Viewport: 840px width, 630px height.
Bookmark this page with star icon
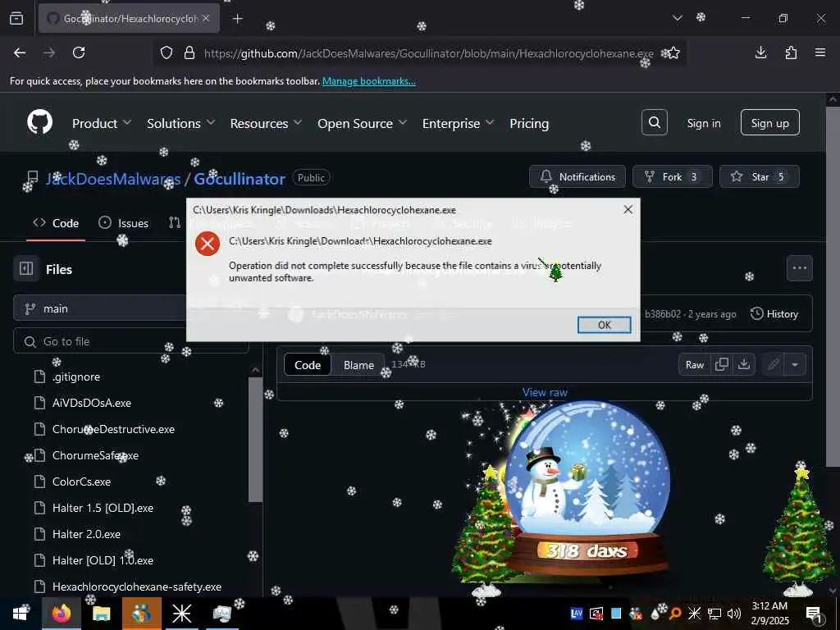pos(674,53)
